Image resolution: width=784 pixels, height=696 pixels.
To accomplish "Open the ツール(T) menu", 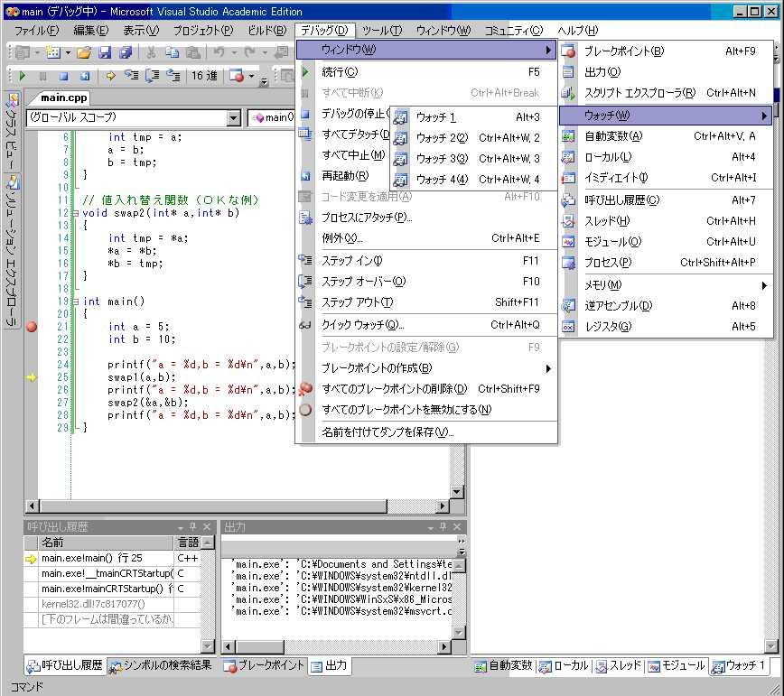I will click(382, 31).
